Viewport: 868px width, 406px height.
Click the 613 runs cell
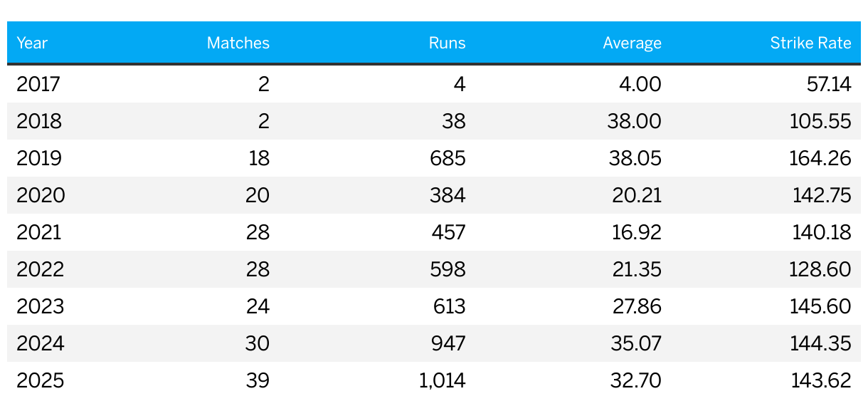coord(449,306)
